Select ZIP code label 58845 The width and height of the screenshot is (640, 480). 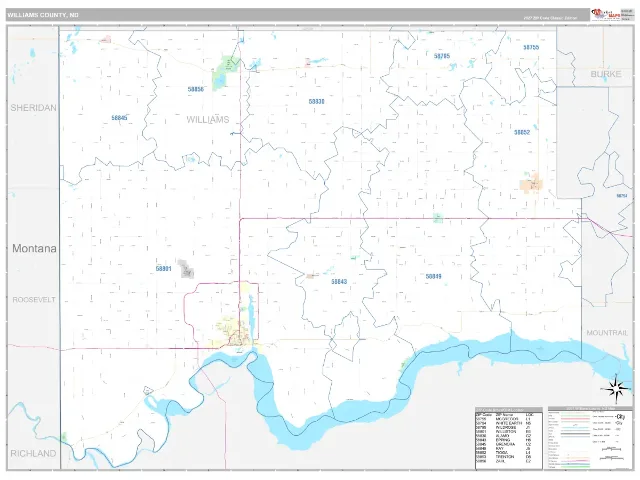coord(119,118)
